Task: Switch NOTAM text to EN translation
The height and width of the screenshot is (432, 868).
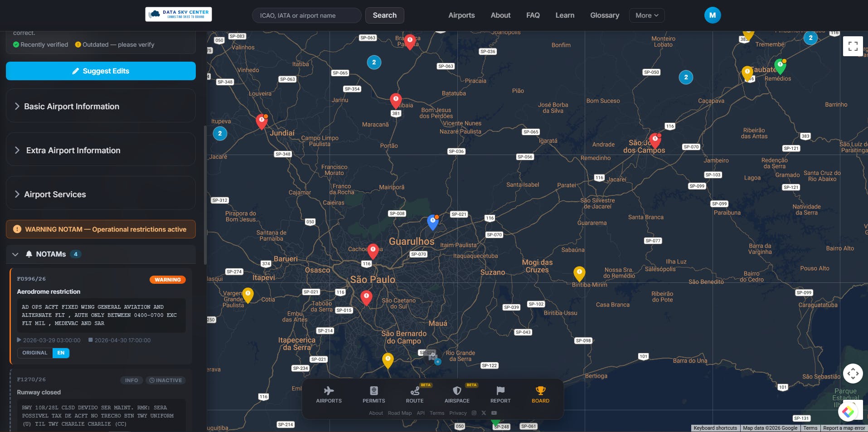Action: [61, 353]
